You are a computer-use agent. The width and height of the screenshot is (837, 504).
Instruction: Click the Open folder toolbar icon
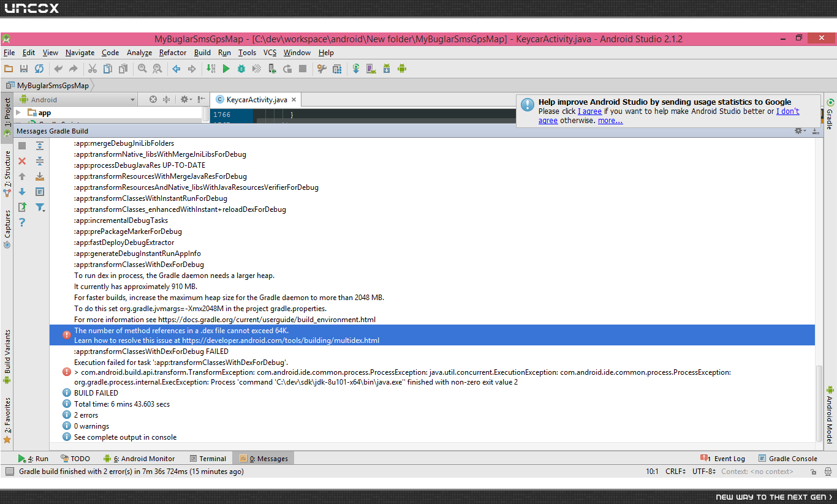click(9, 69)
